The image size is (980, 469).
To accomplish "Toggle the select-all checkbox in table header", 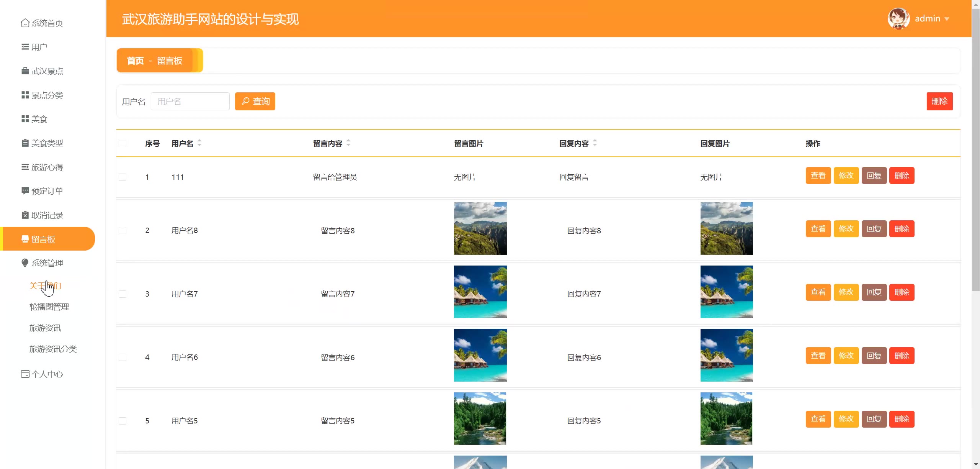I will 122,144.
